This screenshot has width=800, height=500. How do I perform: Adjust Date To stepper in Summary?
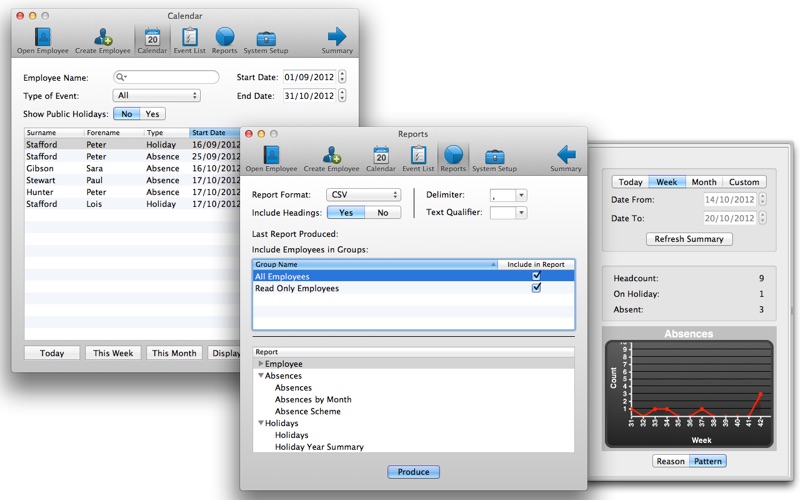tap(762, 218)
